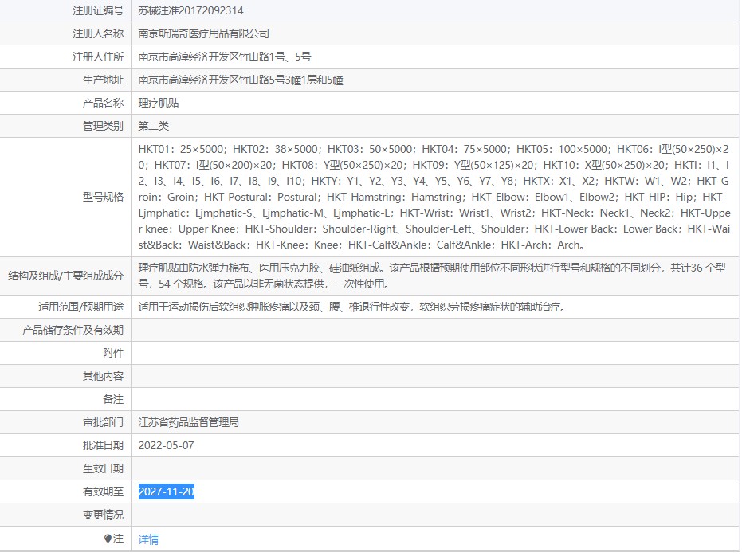Click the 生产地址 label

[103, 80]
